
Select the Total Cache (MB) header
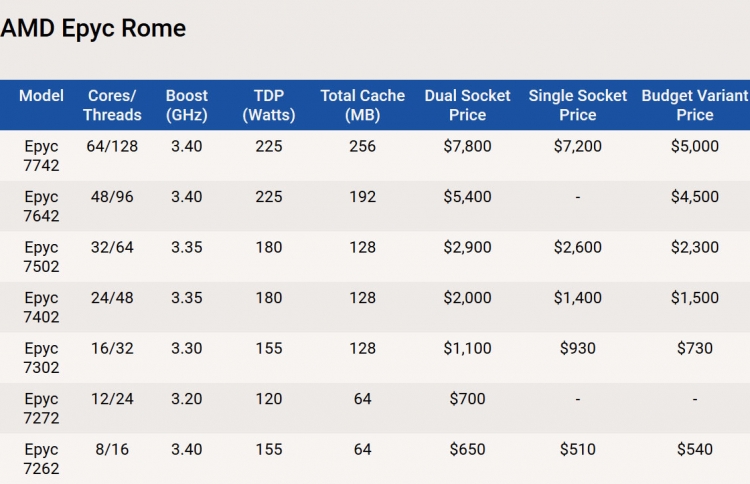pos(363,105)
